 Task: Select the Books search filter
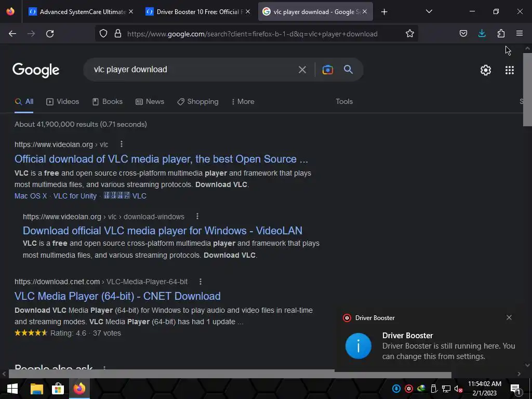point(108,101)
